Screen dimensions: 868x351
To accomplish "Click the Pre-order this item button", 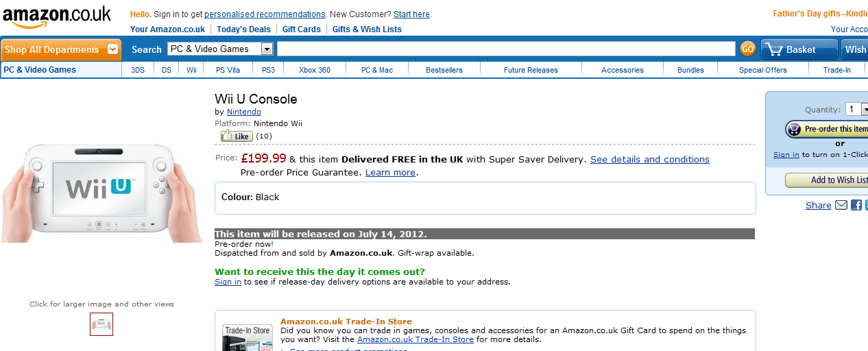I will [827, 129].
